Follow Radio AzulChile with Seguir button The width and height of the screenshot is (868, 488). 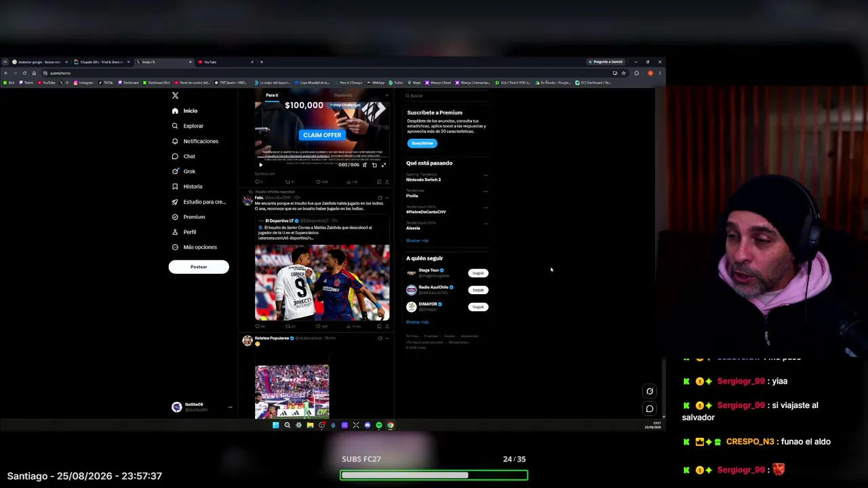[x=478, y=290]
